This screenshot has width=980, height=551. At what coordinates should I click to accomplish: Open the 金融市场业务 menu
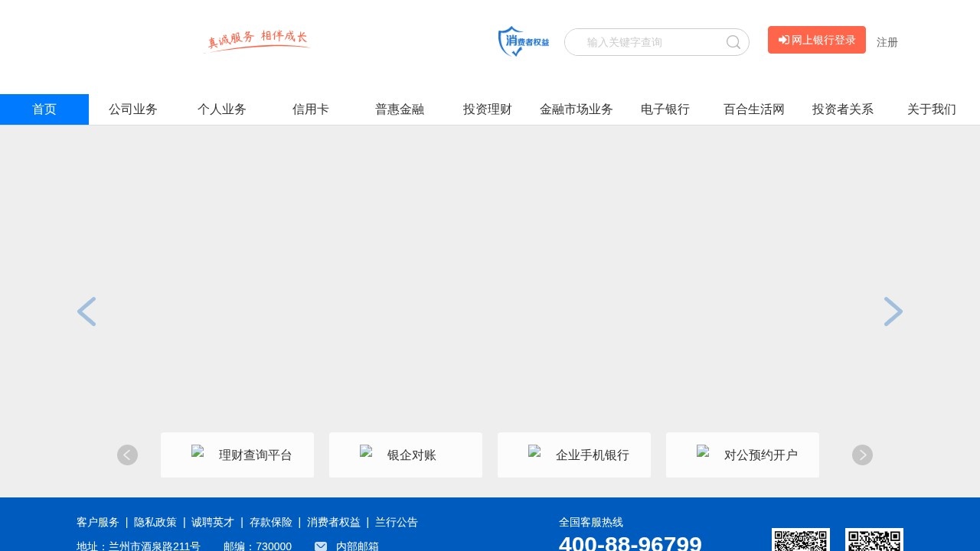pos(577,109)
